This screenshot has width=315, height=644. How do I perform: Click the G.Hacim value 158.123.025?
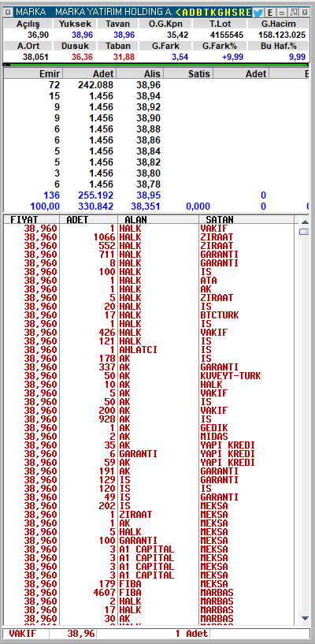(x=282, y=35)
